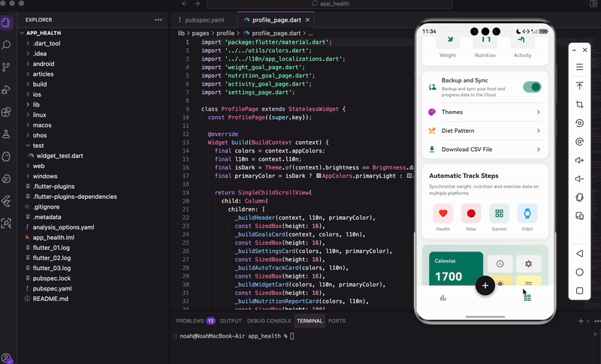This screenshot has width=601, height=364.
Task: Open Source Control in activity bar
Action: point(7,67)
